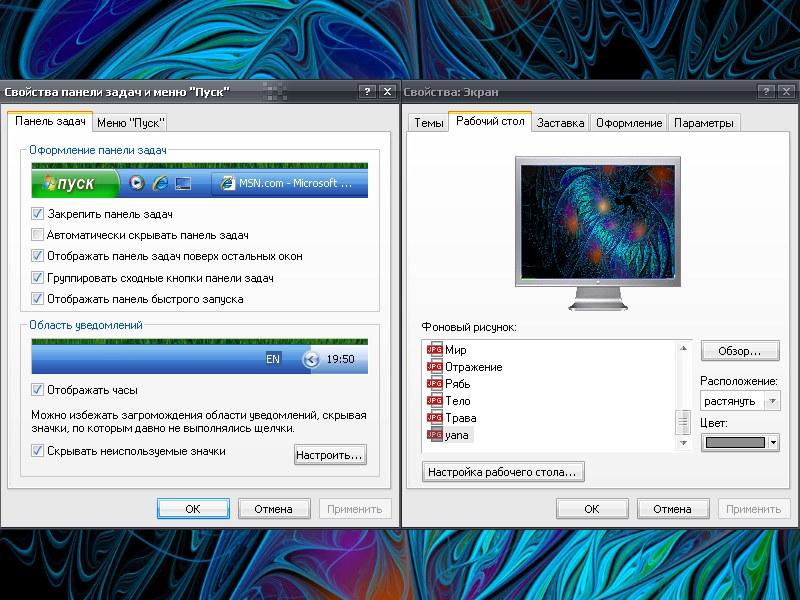Click the Internet Explorer quick launch icon in preview
This screenshot has width=800, height=600.
coord(160,183)
